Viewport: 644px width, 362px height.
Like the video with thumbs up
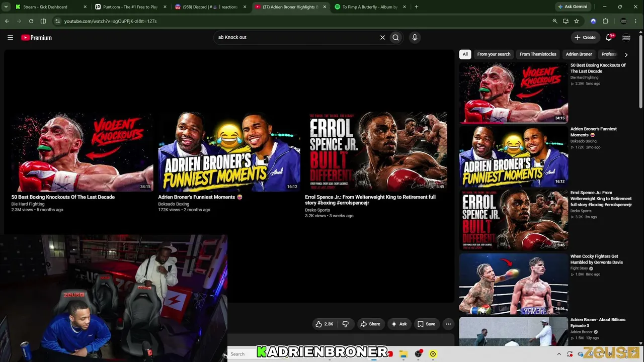[x=325, y=324]
